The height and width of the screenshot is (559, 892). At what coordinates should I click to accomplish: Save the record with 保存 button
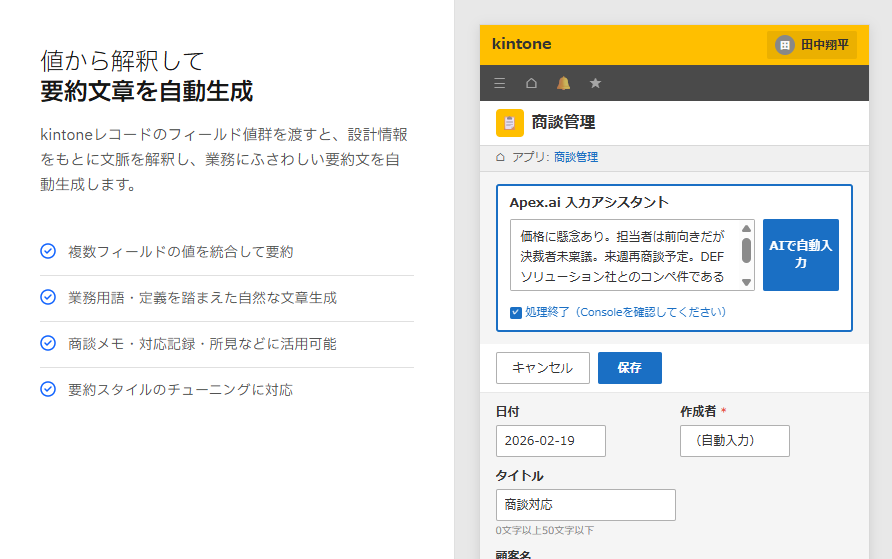coord(629,368)
